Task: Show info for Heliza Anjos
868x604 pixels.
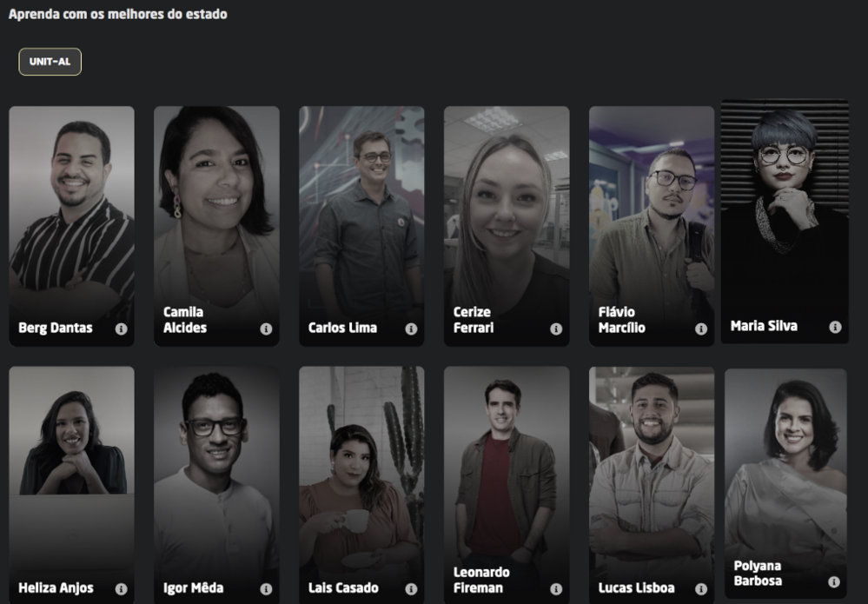Action: [122, 589]
